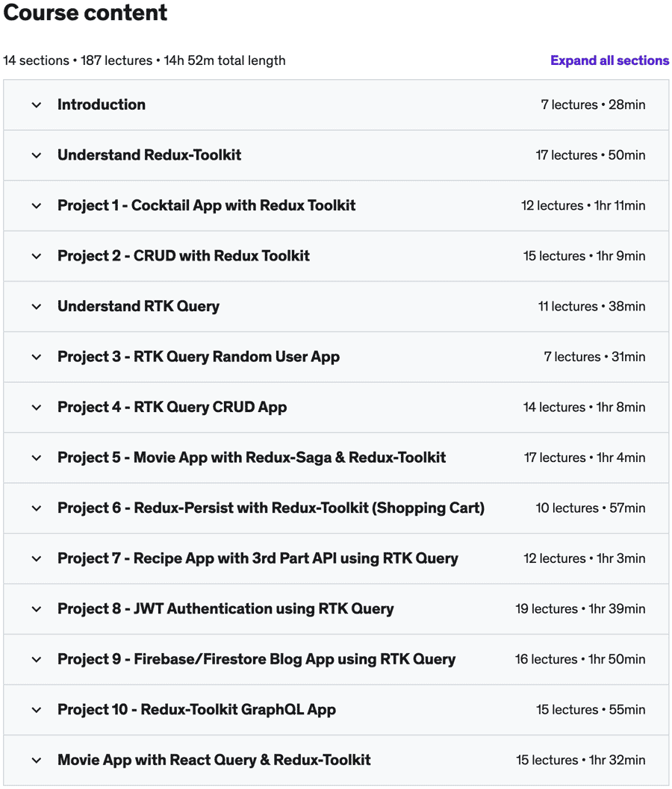Expand Project 5 Movie App chevron
672x789 pixels.
pos(37,458)
